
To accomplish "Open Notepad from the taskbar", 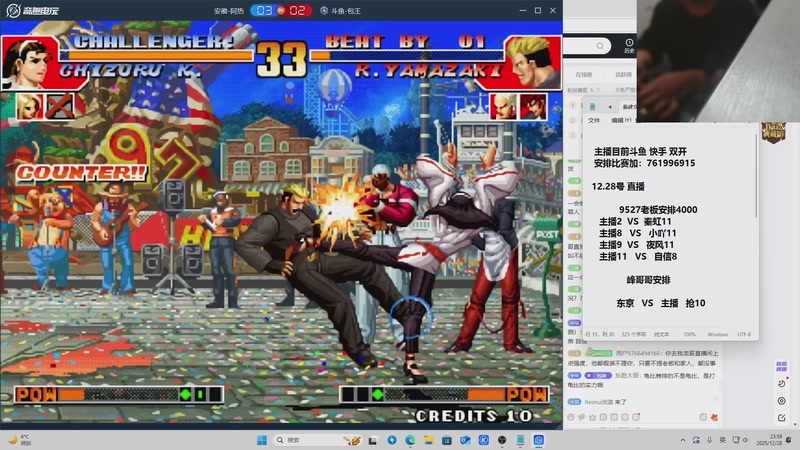I will pos(520,440).
